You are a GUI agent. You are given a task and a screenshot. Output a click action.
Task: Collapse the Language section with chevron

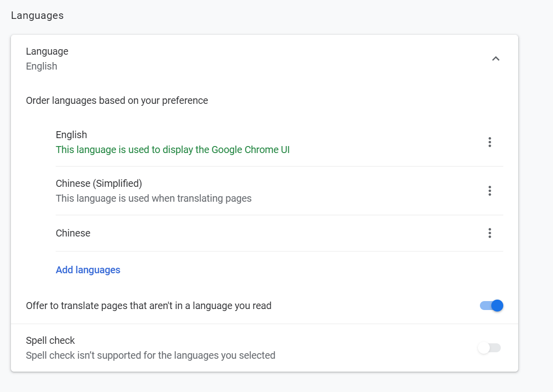pyautogui.click(x=495, y=59)
